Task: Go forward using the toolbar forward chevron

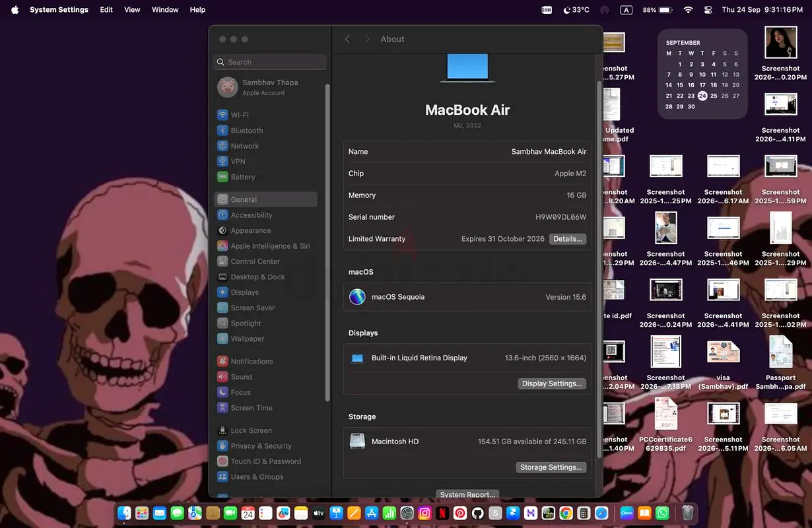Action: (x=367, y=39)
